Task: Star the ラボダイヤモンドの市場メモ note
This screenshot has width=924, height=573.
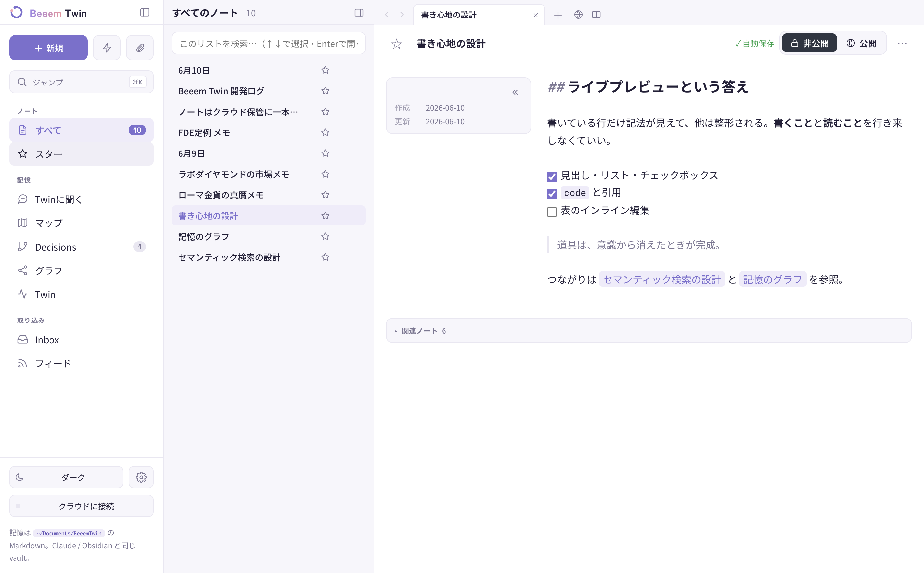Action: click(325, 174)
